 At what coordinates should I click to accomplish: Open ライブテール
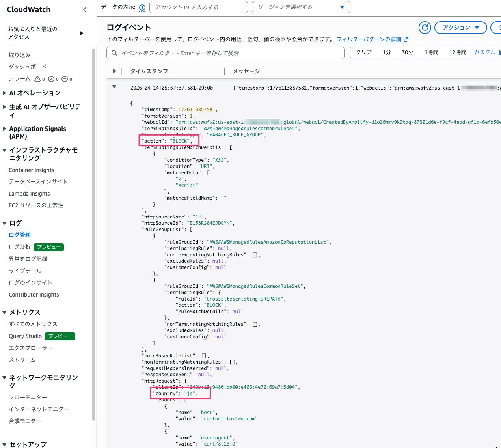tap(25, 271)
